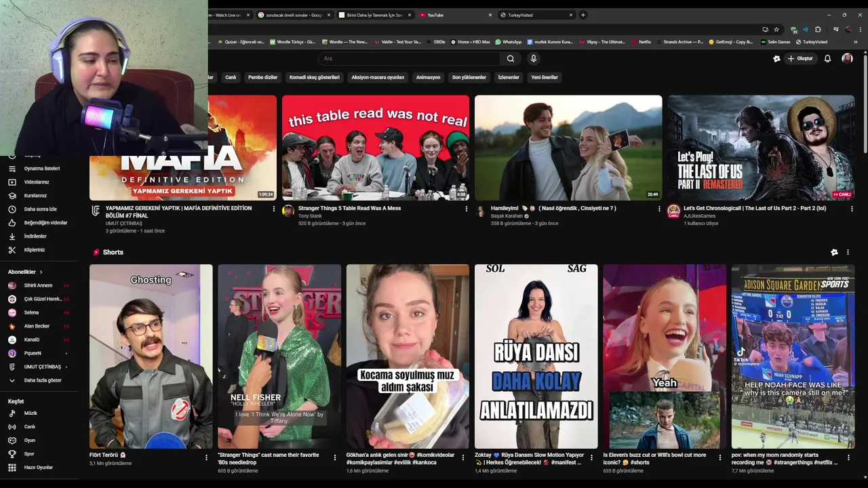Play the Hamileyim video thumbnail
The height and width of the screenshot is (488, 868).
pos(568,148)
